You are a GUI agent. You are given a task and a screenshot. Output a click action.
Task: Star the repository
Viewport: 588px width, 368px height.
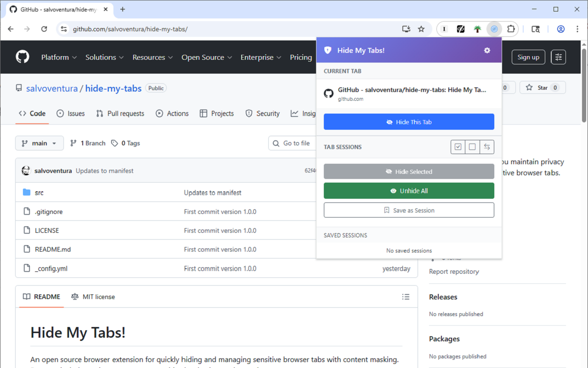coord(543,87)
